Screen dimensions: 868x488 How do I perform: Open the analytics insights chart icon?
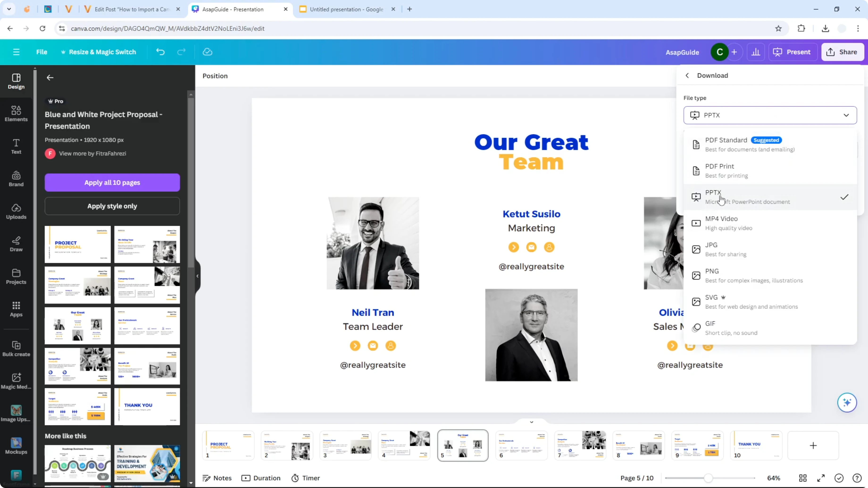756,52
